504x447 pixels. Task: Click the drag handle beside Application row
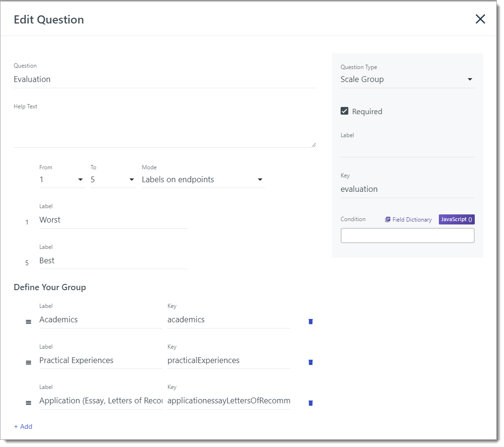coord(28,402)
